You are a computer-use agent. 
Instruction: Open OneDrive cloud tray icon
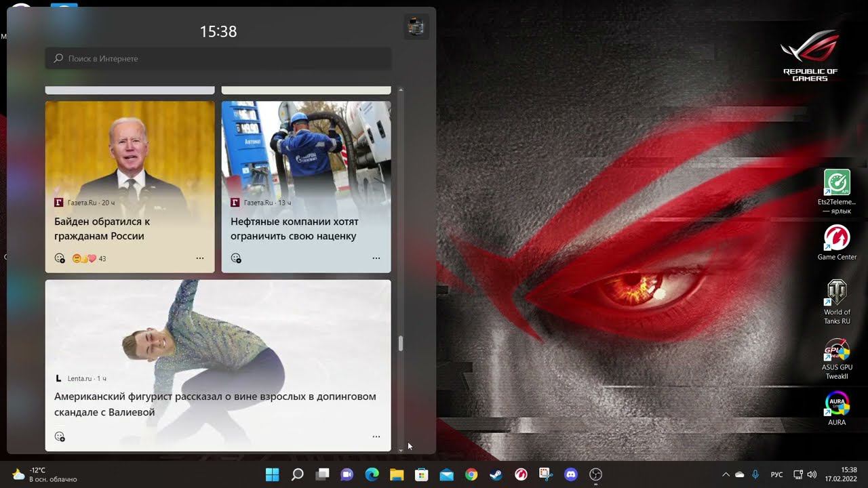tap(740, 474)
